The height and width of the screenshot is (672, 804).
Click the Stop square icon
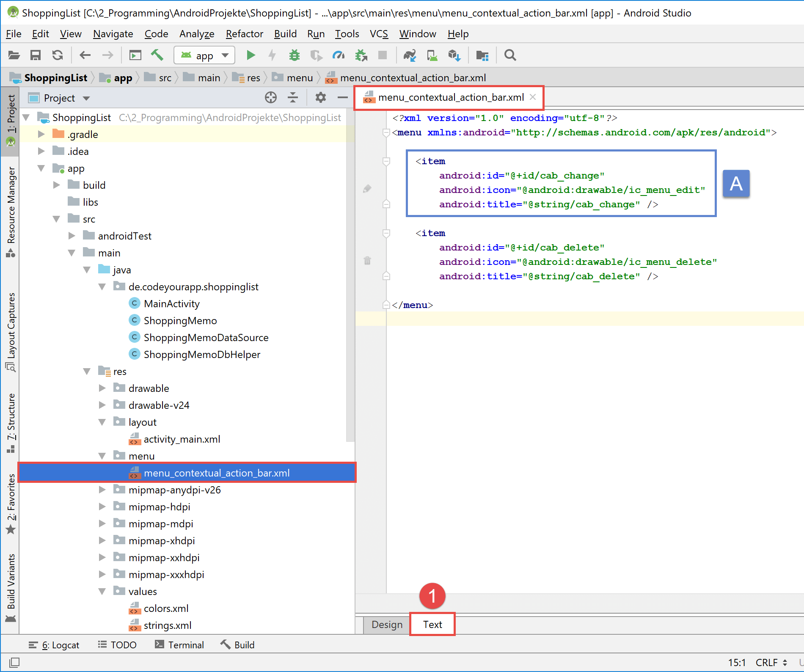pyautogui.click(x=383, y=55)
